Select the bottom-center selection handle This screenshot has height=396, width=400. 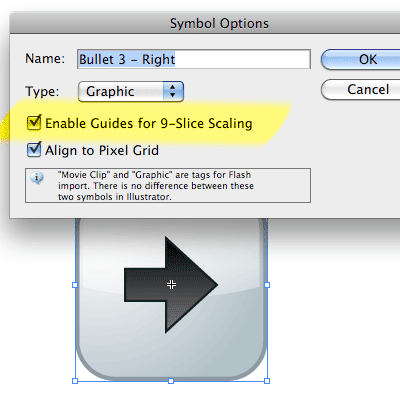(x=171, y=381)
